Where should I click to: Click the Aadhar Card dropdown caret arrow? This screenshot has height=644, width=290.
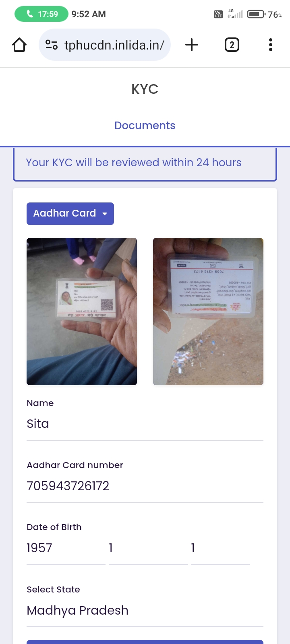tap(105, 214)
